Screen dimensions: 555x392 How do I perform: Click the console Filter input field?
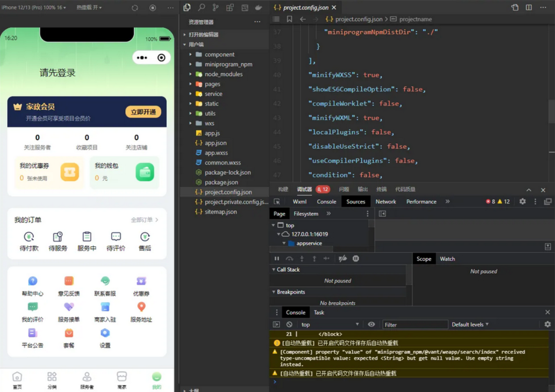click(x=415, y=325)
